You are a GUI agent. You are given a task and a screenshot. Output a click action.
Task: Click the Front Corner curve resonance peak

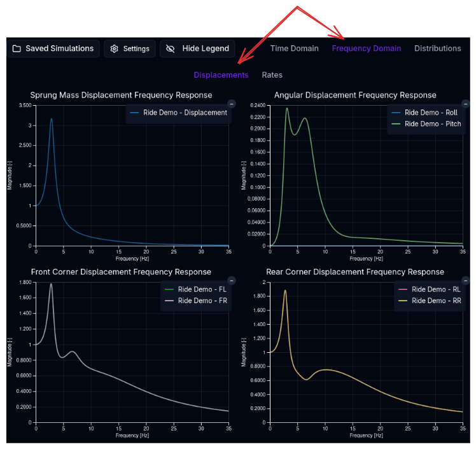[x=51, y=284]
